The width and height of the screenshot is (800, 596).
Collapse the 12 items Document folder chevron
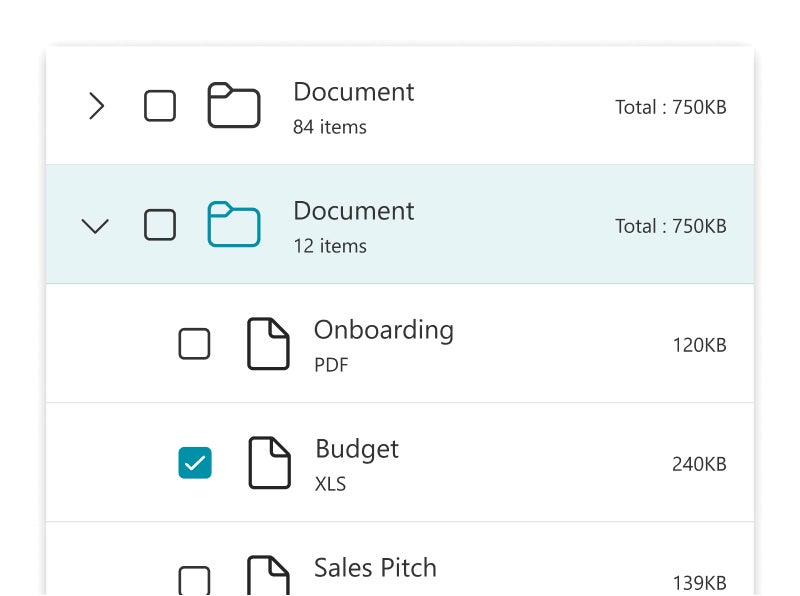95,226
